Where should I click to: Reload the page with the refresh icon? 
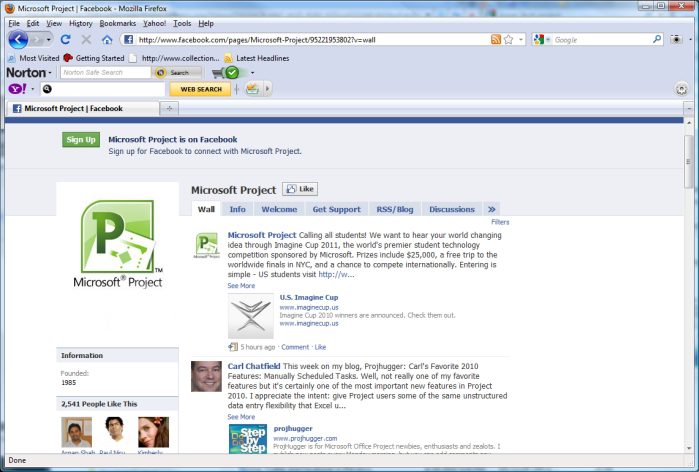66,40
